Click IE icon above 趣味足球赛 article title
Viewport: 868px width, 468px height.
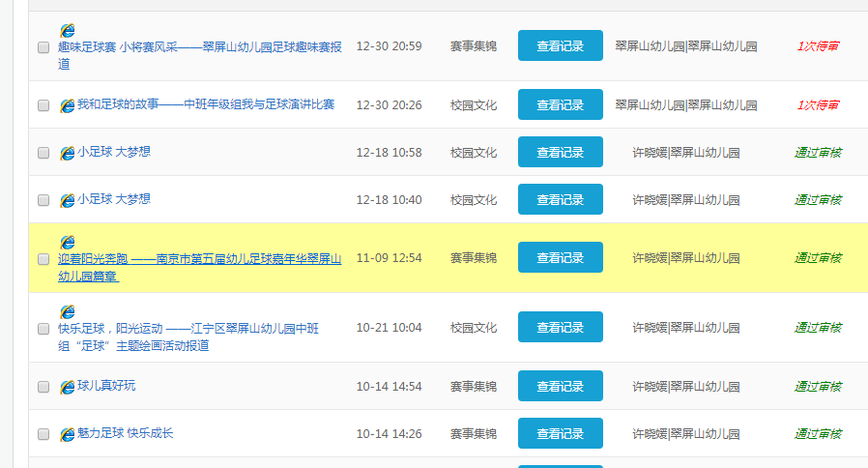coord(68,31)
